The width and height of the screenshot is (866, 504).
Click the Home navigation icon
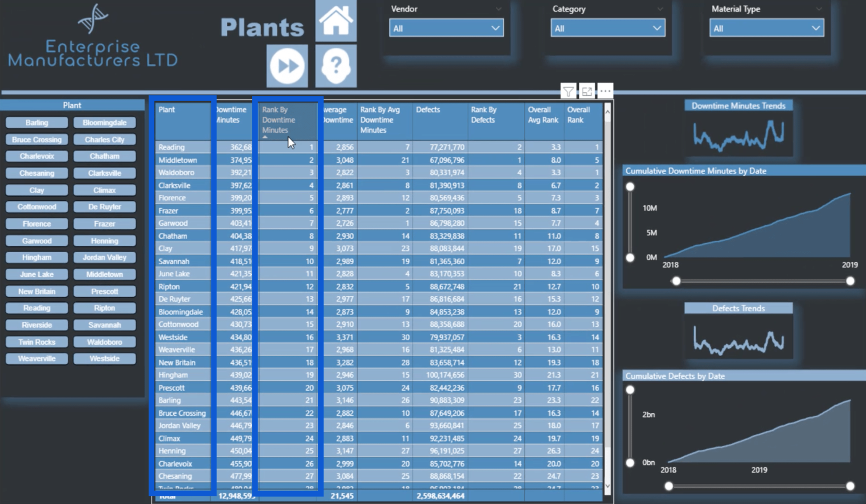pos(336,21)
